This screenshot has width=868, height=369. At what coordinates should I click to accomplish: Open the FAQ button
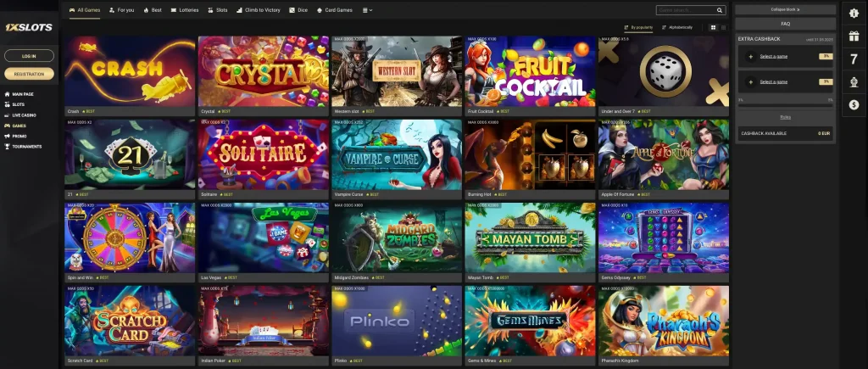(x=785, y=24)
